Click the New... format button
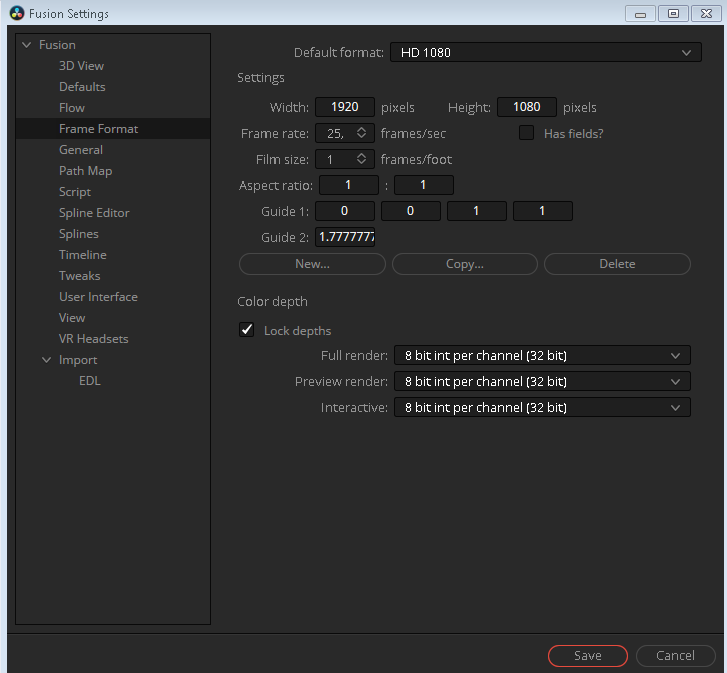This screenshot has height=673, width=727. pos(312,264)
